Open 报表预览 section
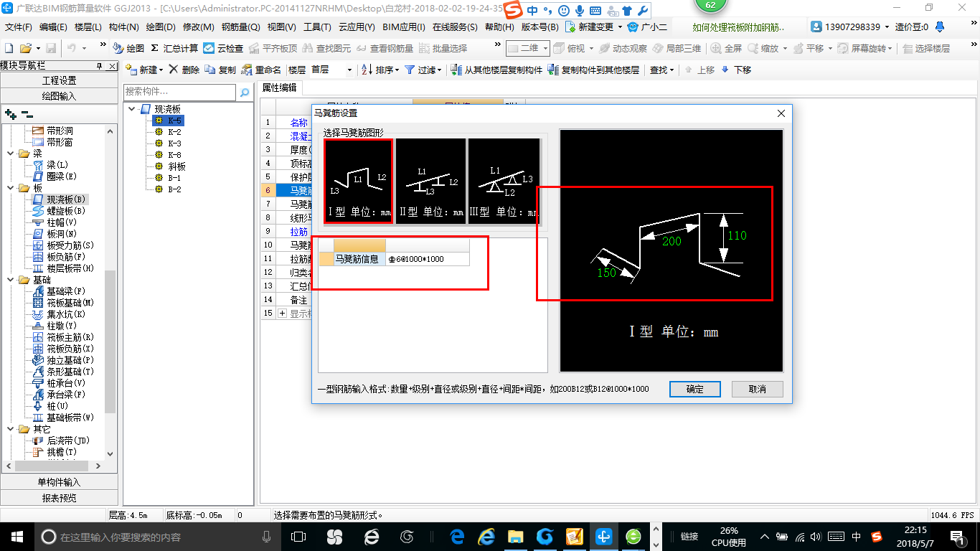 59,498
